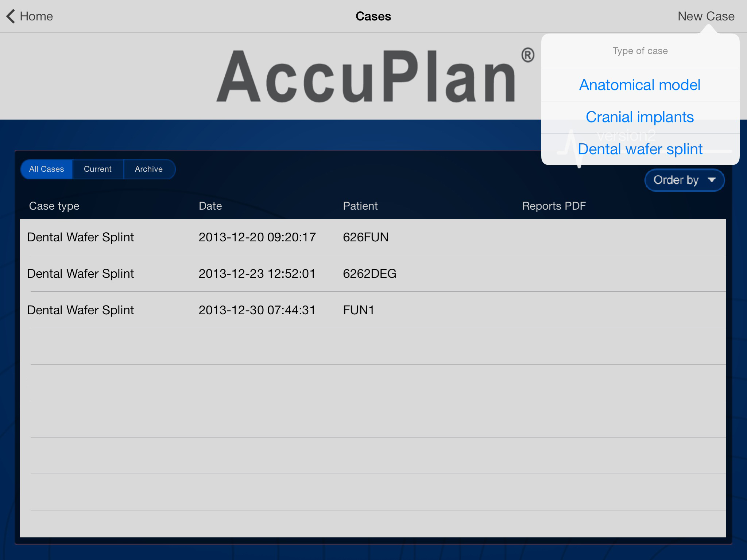Viewport: 747px width, 560px height.
Task: Choose Cranial implants case type
Action: (640, 117)
